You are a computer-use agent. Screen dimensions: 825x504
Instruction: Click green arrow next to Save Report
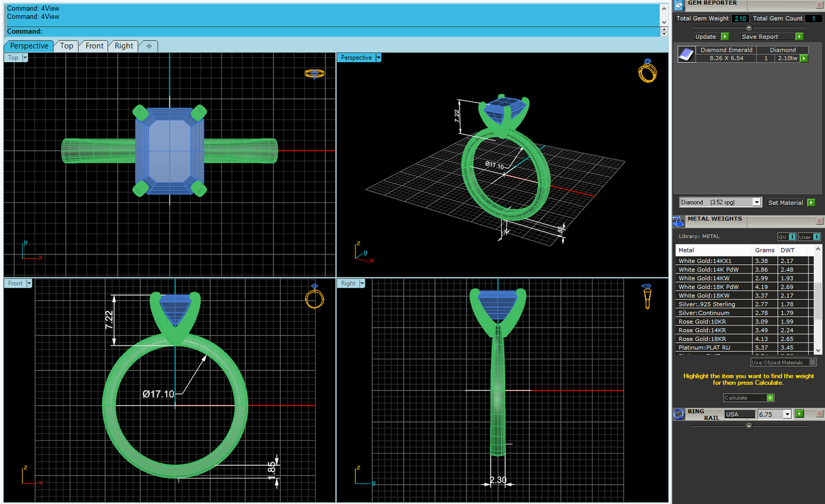point(799,37)
